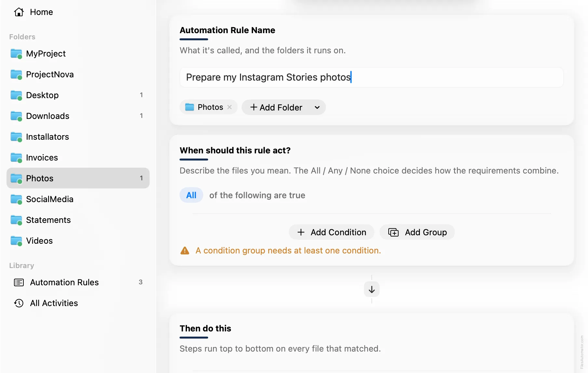This screenshot has width=588, height=373.
Task: Click the MyProject folder icon
Action: pyautogui.click(x=16, y=54)
